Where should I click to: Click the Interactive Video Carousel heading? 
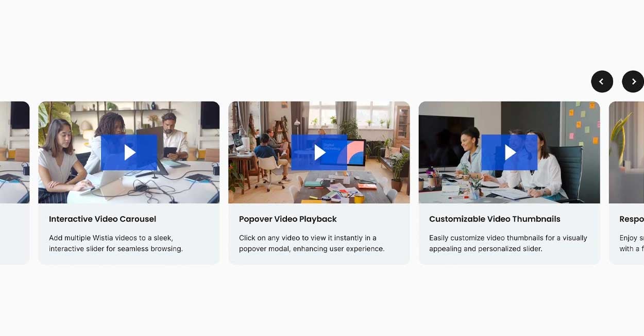click(x=103, y=219)
